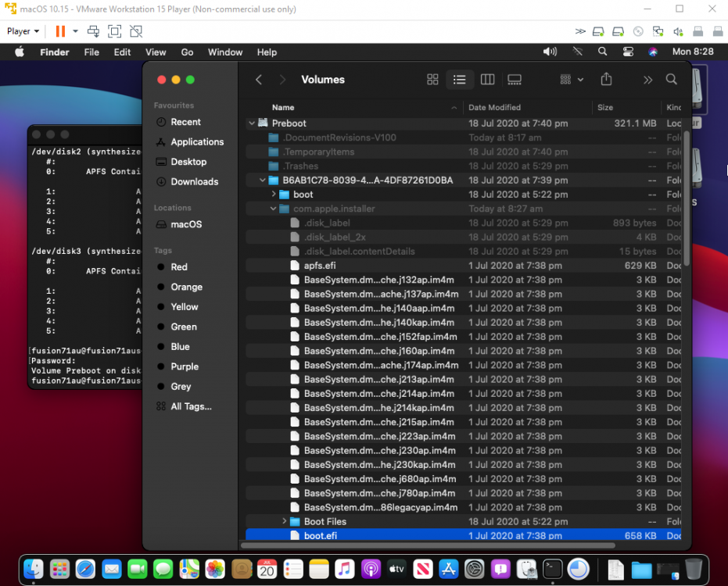Collapse the B6AB1C78 folder

[262, 180]
